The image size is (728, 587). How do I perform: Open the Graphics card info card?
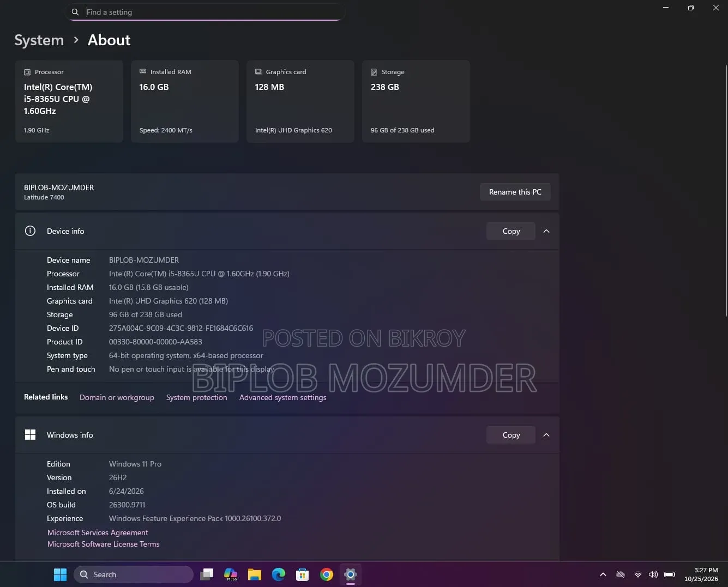click(300, 101)
